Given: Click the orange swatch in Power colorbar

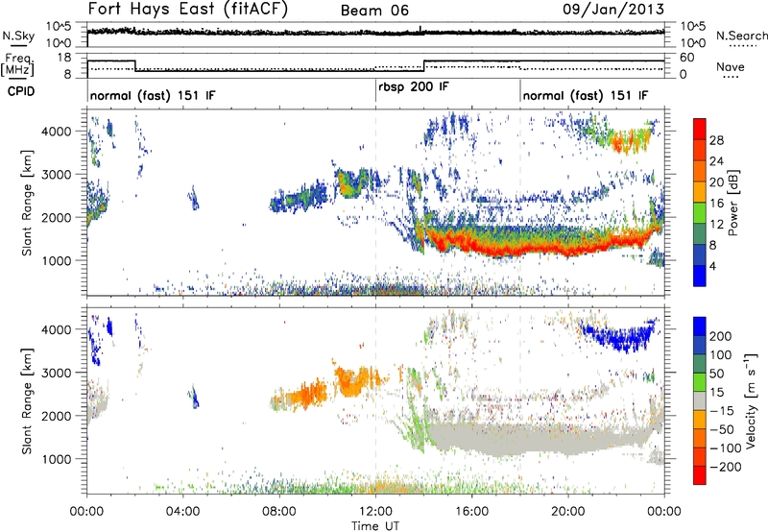Looking at the screenshot, I should [x=700, y=172].
